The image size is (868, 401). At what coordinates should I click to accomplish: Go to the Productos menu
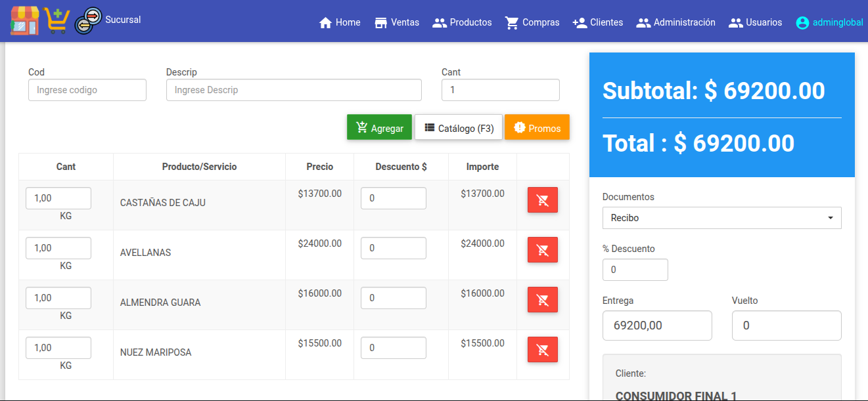462,22
